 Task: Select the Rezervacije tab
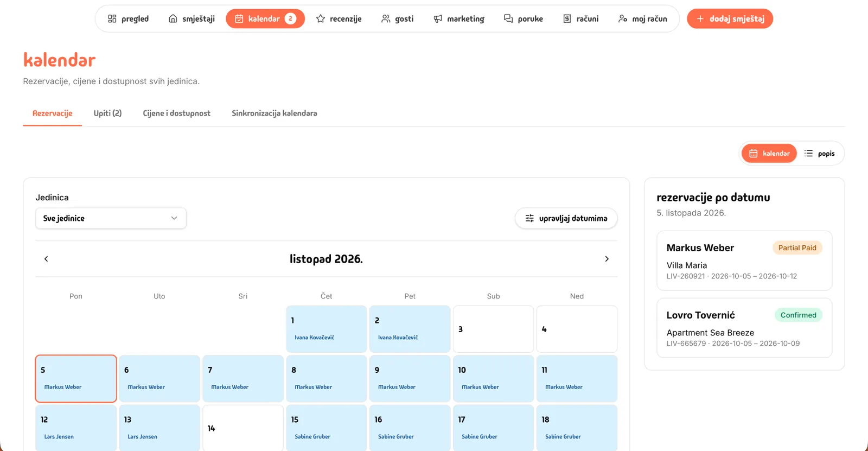pyautogui.click(x=53, y=113)
